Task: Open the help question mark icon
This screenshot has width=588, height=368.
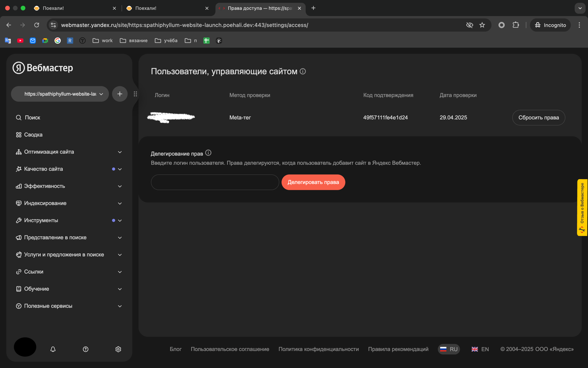Action: (x=85, y=349)
